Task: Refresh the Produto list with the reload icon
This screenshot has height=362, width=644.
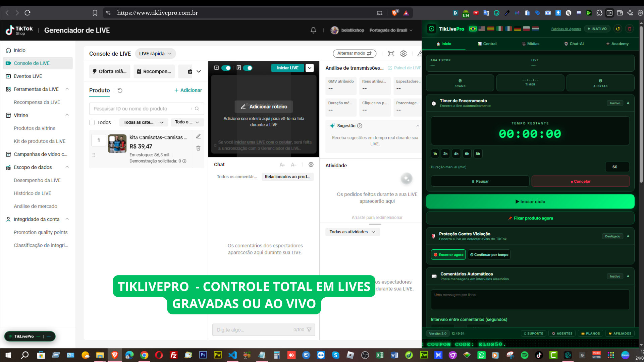Action: pos(120,90)
